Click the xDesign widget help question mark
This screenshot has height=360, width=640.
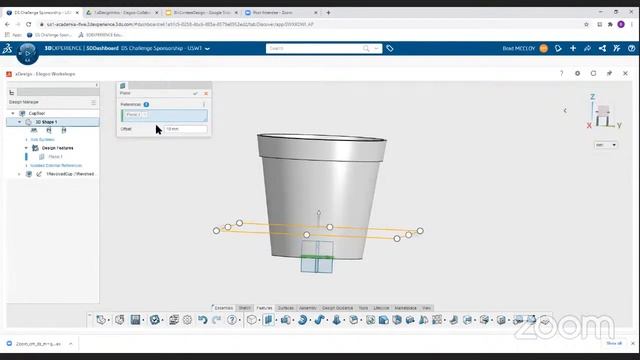[x=562, y=73]
